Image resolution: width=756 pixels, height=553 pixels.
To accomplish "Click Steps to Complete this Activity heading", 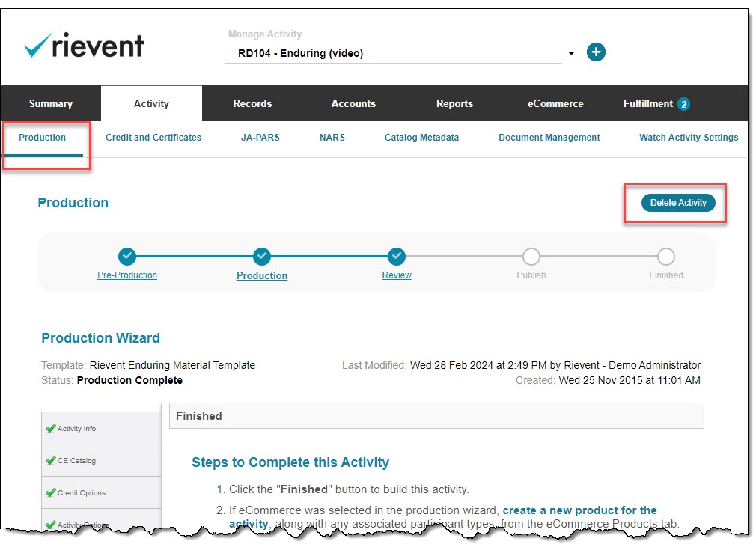I will click(x=290, y=462).
